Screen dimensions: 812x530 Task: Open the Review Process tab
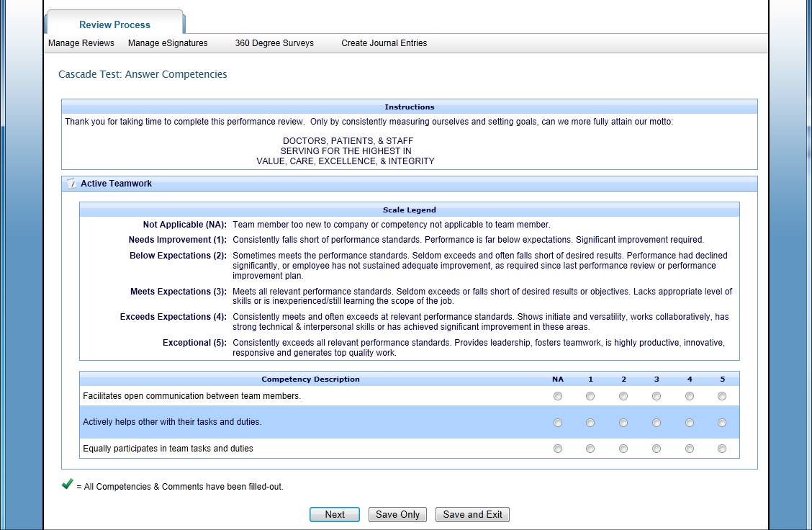[114, 24]
